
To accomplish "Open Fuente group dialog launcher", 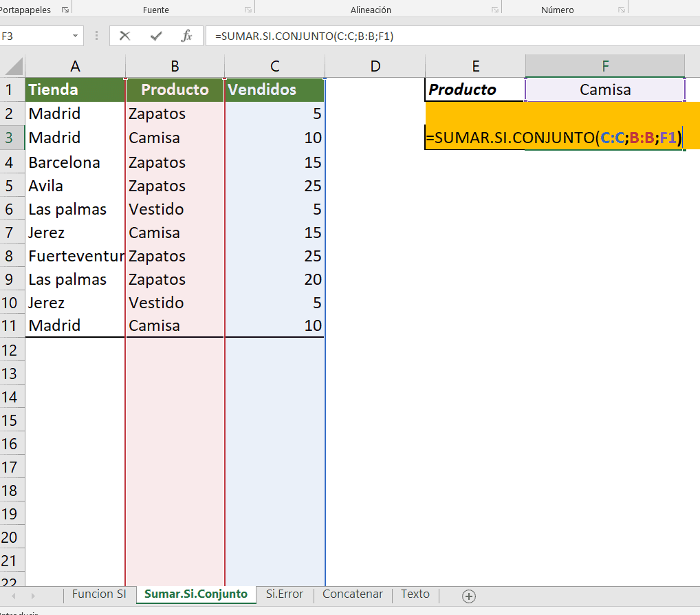I will click(x=248, y=10).
